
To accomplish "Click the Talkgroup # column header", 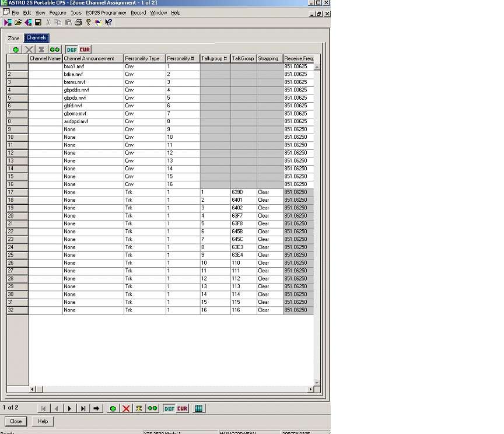I will tap(215, 58).
